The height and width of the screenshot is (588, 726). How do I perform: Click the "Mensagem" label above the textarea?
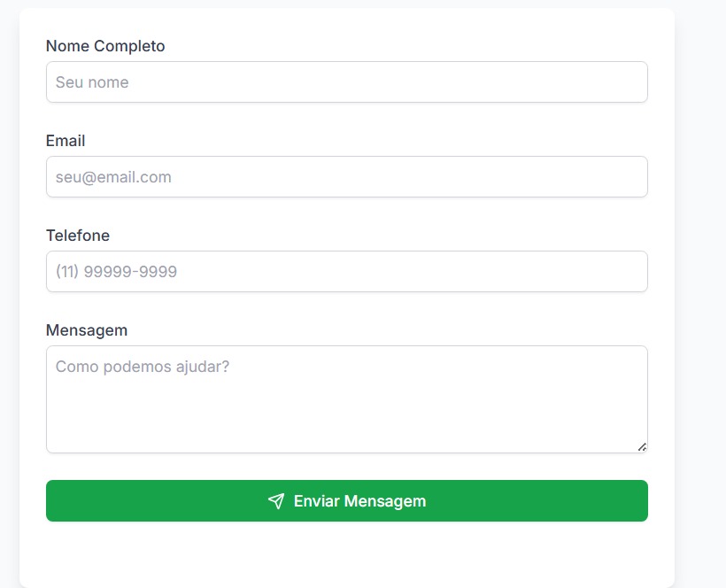(x=87, y=330)
